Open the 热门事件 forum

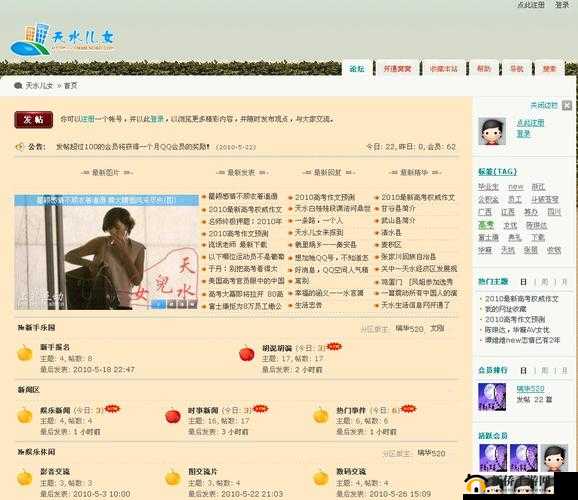click(351, 410)
